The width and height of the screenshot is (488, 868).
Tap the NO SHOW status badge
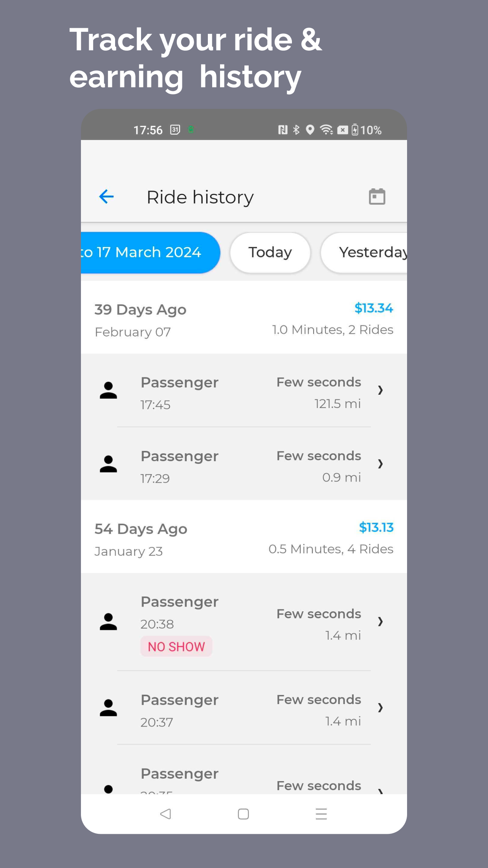click(176, 646)
